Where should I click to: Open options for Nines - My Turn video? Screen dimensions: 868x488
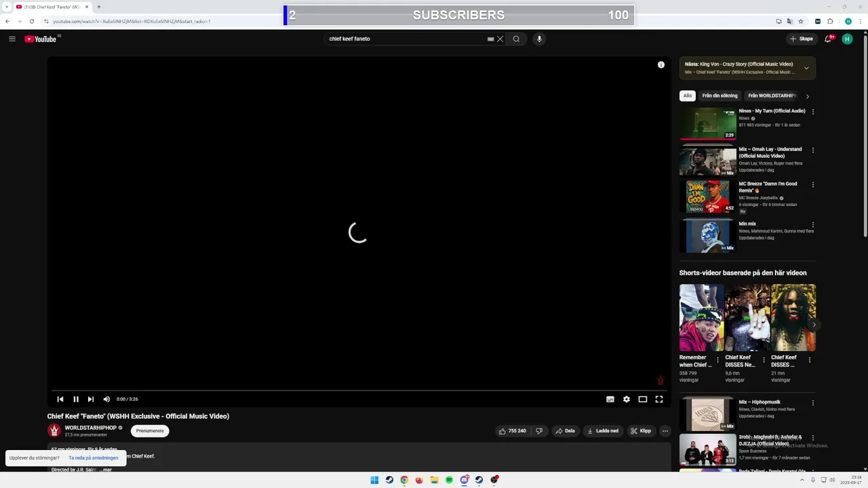813,112
